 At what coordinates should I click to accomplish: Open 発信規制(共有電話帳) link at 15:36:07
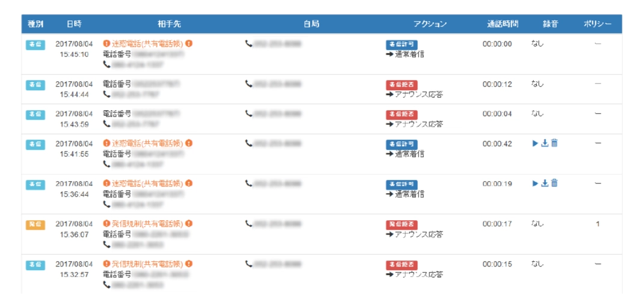pos(147,224)
